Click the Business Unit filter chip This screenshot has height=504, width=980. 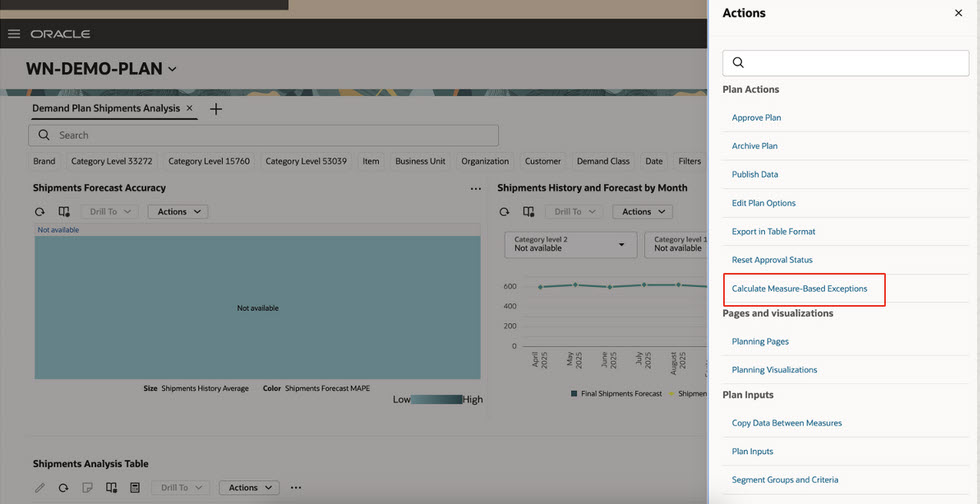[421, 161]
